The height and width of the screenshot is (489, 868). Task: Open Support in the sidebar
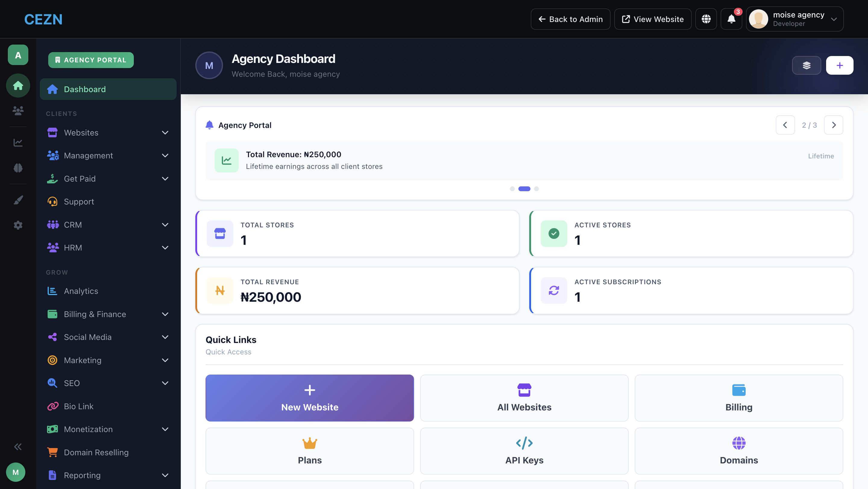tap(108, 201)
